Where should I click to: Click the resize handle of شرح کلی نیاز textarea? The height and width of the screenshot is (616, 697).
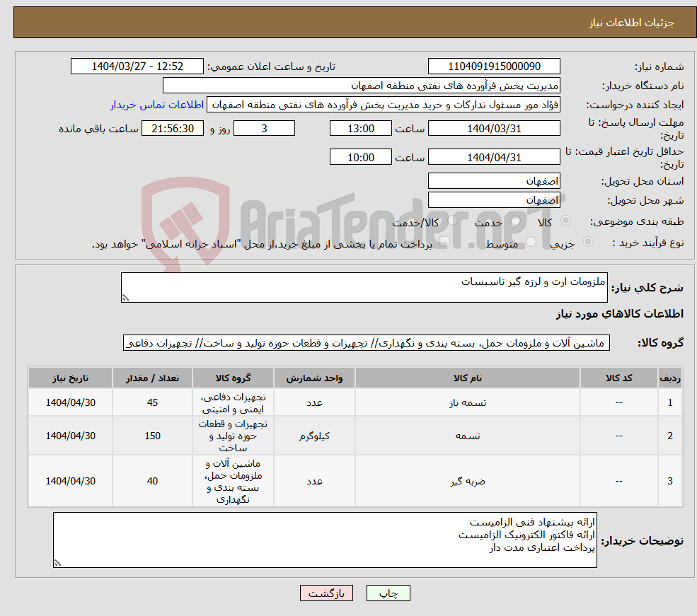point(126,298)
